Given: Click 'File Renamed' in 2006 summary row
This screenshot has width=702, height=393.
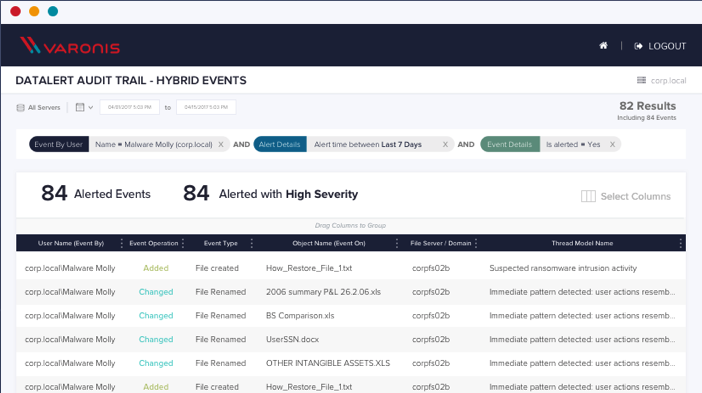Looking at the screenshot, I should [221, 292].
